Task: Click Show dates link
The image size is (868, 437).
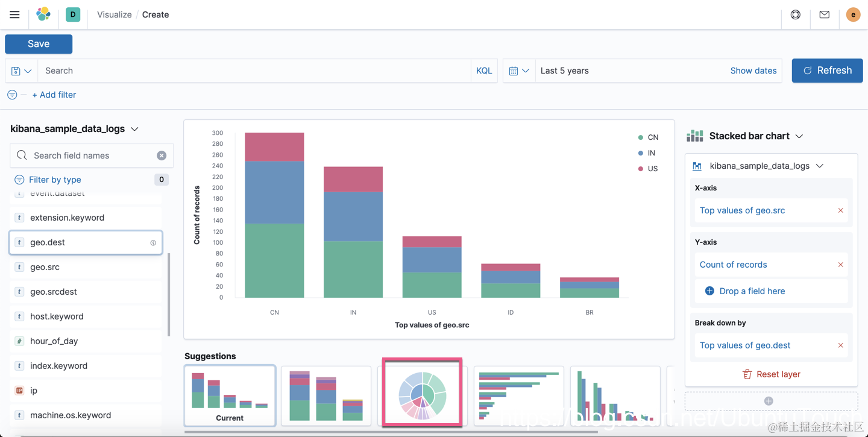Action: [x=753, y=71]
